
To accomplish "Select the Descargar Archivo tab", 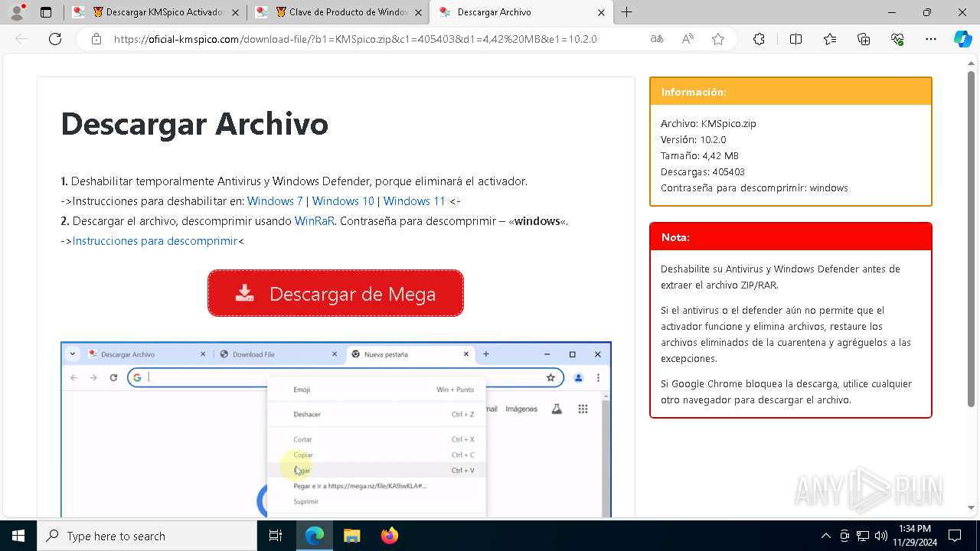I will 521,12.
